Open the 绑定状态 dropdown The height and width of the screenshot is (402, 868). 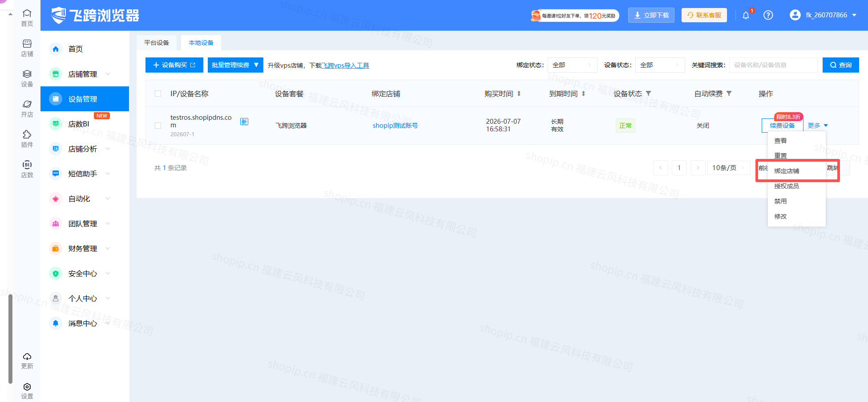click(x=572, y=65)
